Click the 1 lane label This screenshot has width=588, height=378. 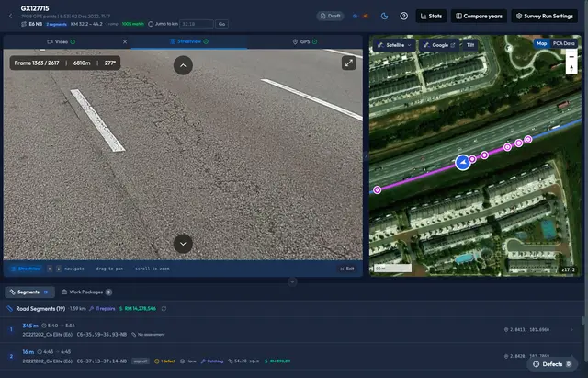[x=188, y=361]
